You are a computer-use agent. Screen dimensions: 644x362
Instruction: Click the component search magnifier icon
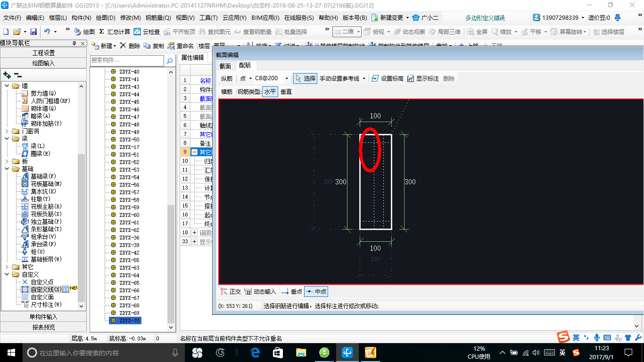170,61
